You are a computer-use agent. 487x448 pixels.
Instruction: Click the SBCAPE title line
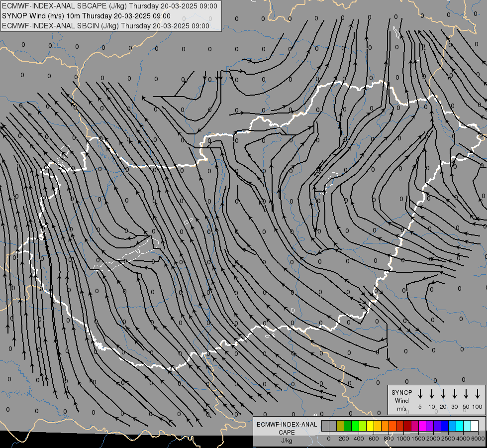pyautogui.click(x=109, y=6)
